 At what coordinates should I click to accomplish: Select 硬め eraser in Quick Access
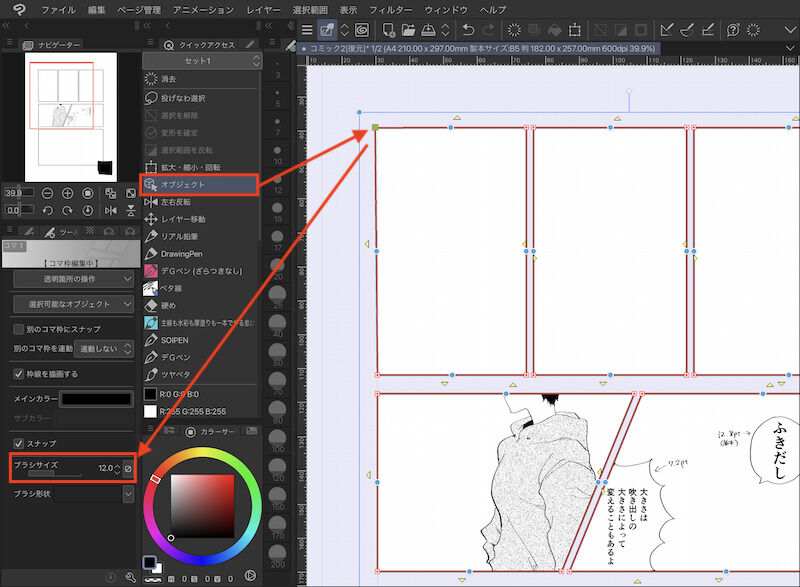point(201,305)
